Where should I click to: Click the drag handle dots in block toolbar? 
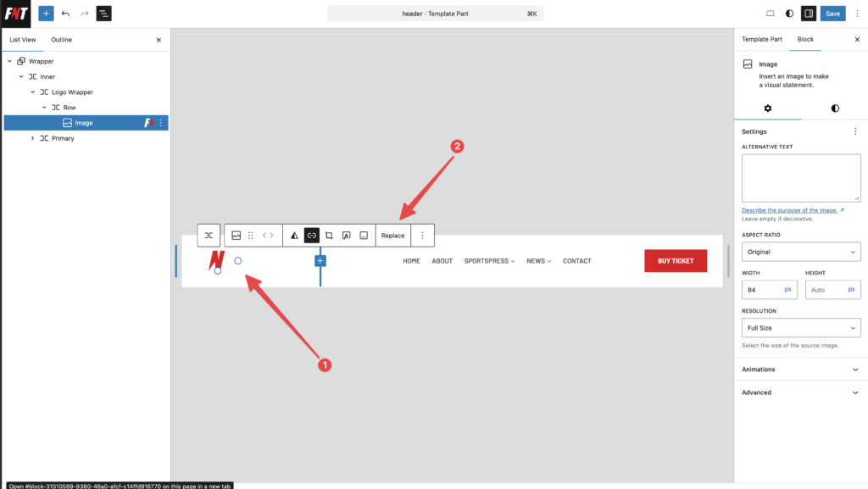point(251,236)
